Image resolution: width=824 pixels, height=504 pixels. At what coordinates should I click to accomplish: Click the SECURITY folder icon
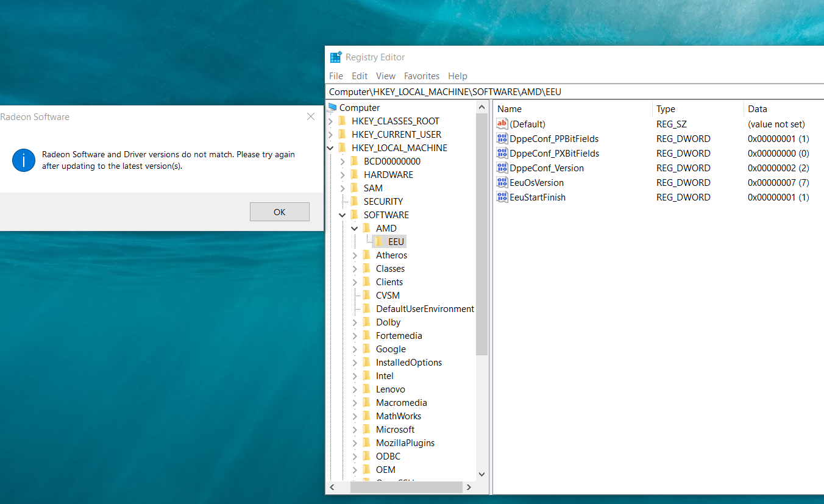pos(354,201)
